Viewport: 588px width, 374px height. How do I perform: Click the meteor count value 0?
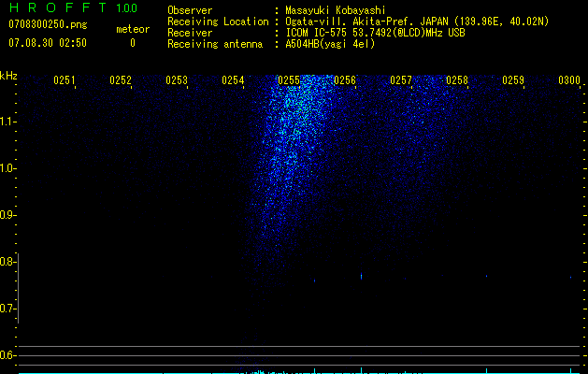pyautogui.click(x=133, y=43)
